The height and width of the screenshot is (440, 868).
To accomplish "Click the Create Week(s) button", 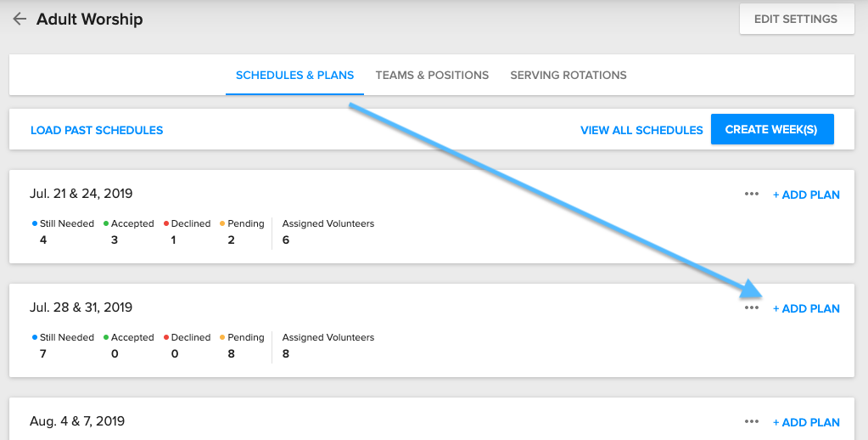I will (x=771, y=130).
